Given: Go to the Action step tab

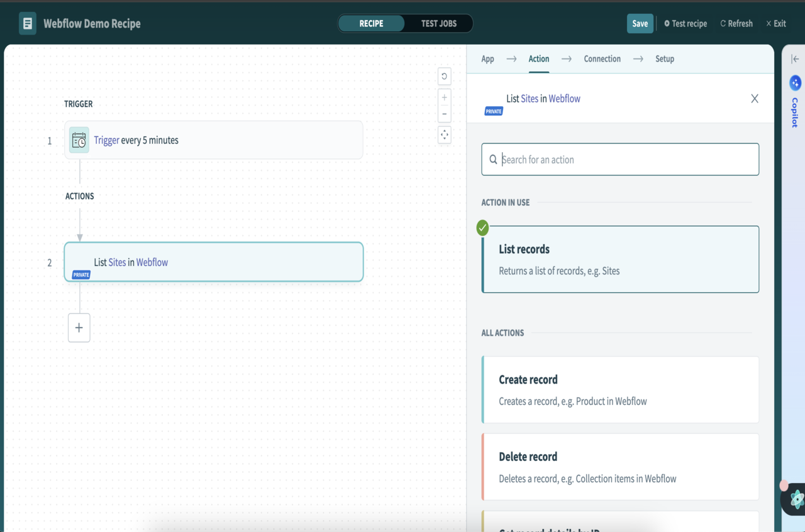Looking at the screenshot, I should [539, 59].
